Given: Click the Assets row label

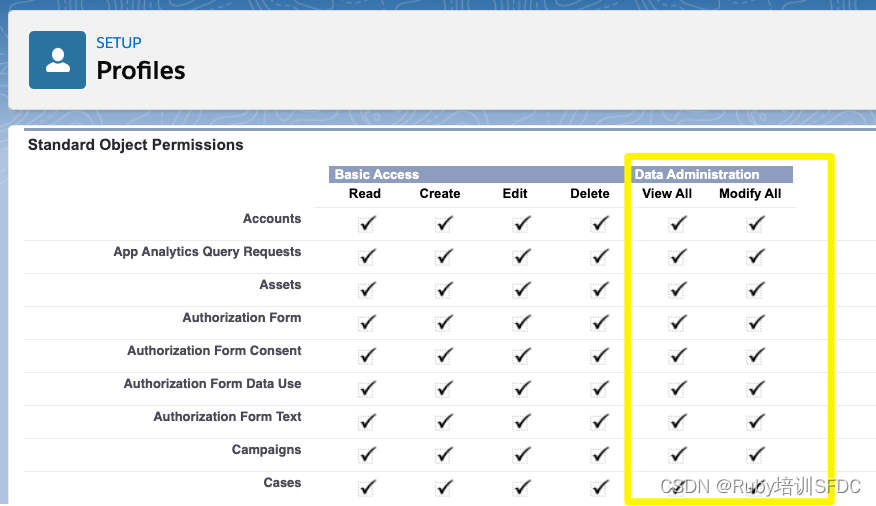Looking at the screenshot, I should coord(280,285).
